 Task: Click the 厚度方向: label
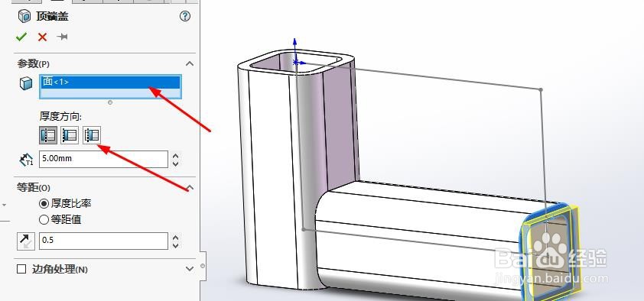(60, 117)
